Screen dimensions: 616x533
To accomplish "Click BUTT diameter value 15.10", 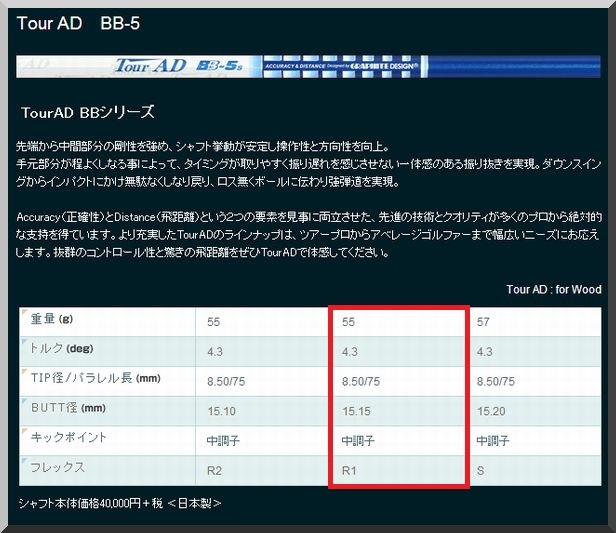I will pos(222,411).
